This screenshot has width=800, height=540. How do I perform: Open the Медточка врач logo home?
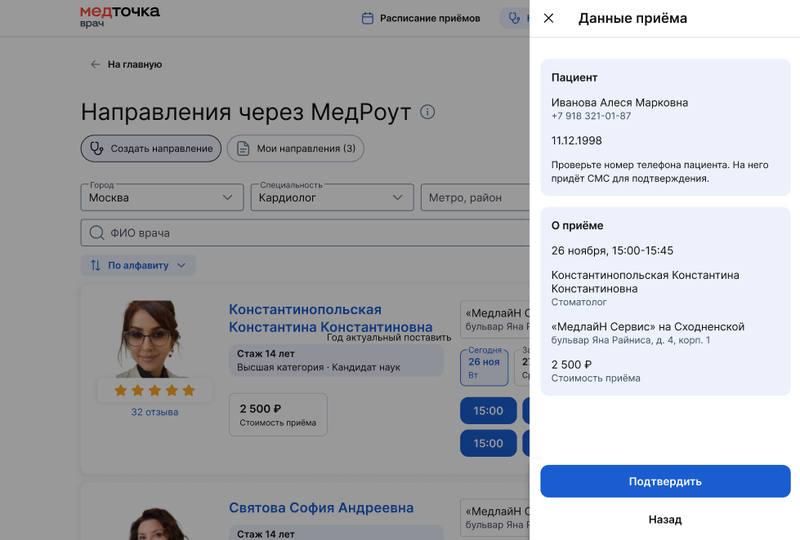(x=120, y=16)
